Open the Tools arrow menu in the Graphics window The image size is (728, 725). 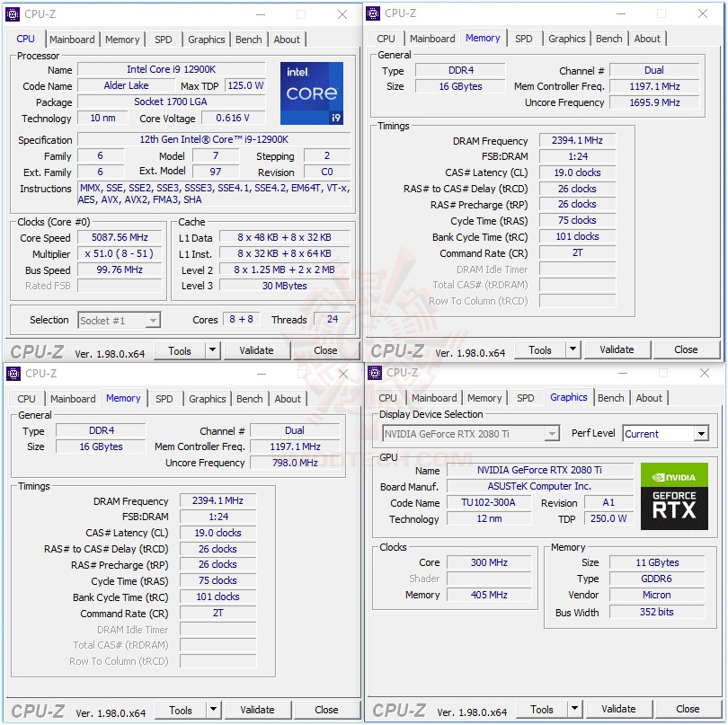tap(574, 709)
